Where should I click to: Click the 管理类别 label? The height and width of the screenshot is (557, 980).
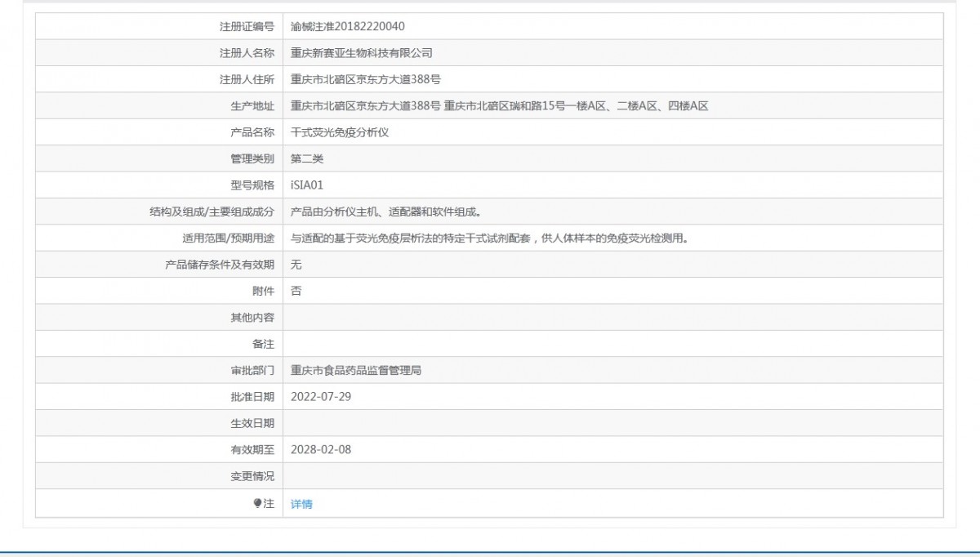(253, 158)
